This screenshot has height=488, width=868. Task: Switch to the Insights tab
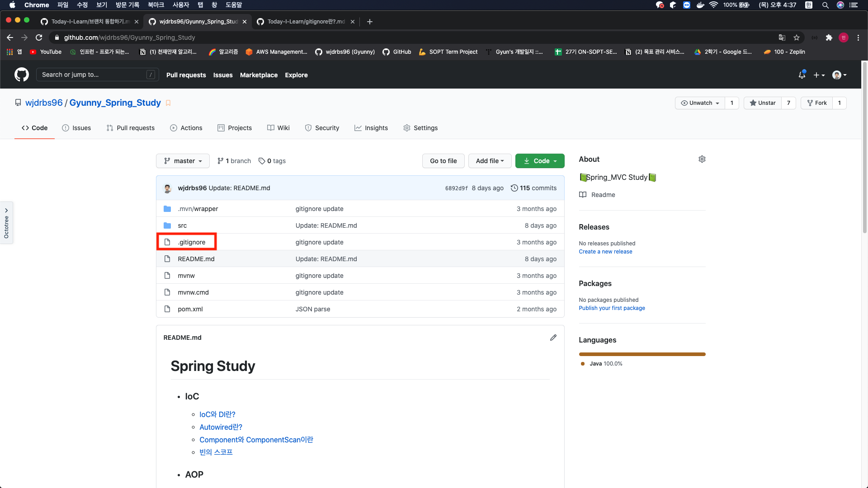click(371, 128)
